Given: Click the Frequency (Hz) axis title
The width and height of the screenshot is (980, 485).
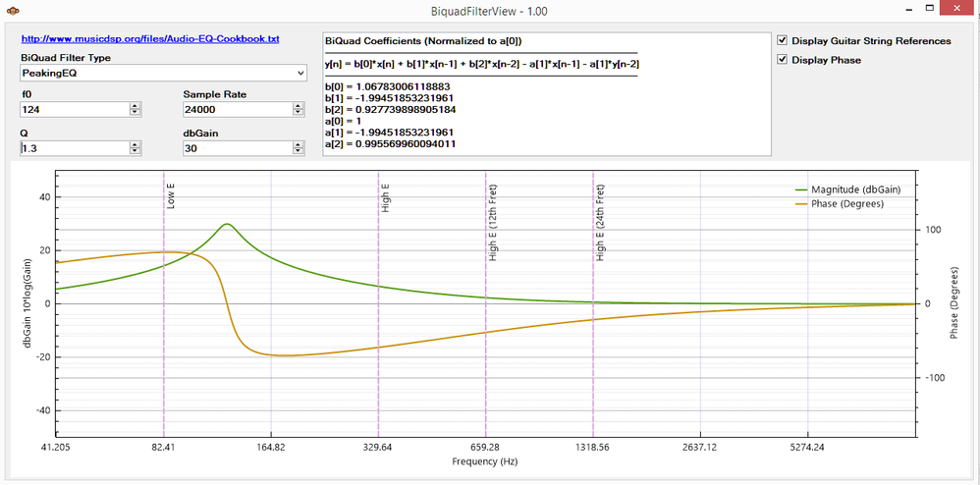Looking at the screenshot, I should click(x=486, y=461).
